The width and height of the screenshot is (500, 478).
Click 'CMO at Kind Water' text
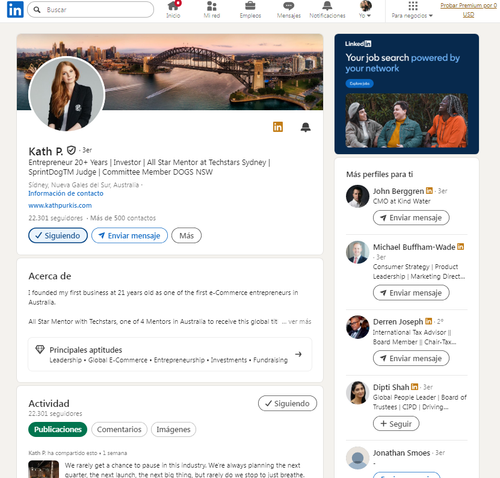[402, 201]
